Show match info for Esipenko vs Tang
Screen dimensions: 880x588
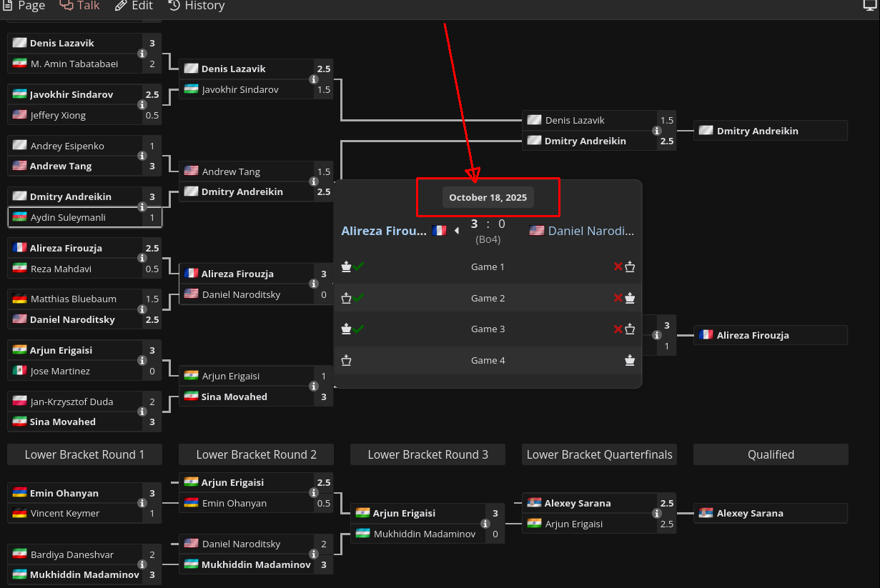pyautogui.click(x=142, y=156)
